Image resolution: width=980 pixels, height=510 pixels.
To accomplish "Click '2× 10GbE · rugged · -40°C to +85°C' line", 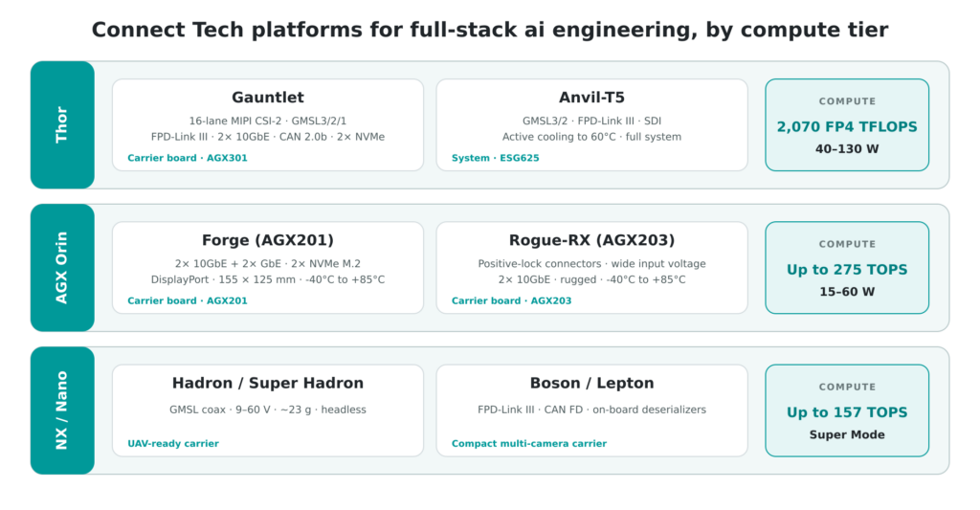I will 591,280.
